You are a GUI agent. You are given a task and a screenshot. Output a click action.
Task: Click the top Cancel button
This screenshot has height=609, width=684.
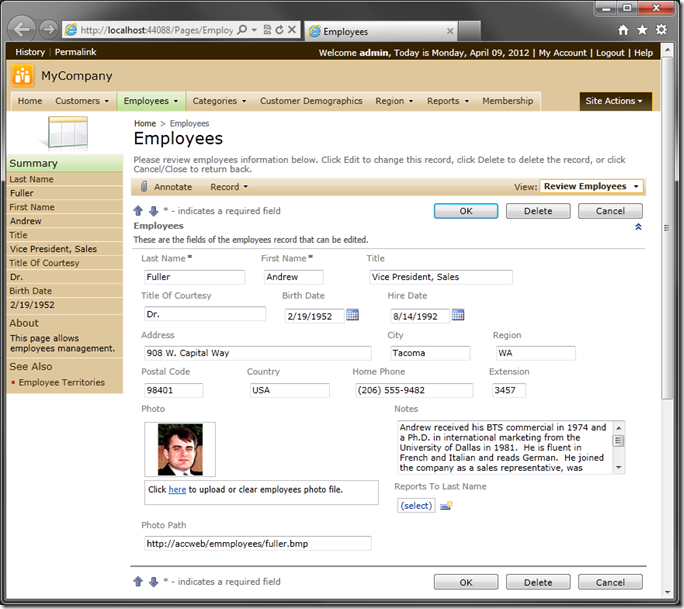[610, 211]
